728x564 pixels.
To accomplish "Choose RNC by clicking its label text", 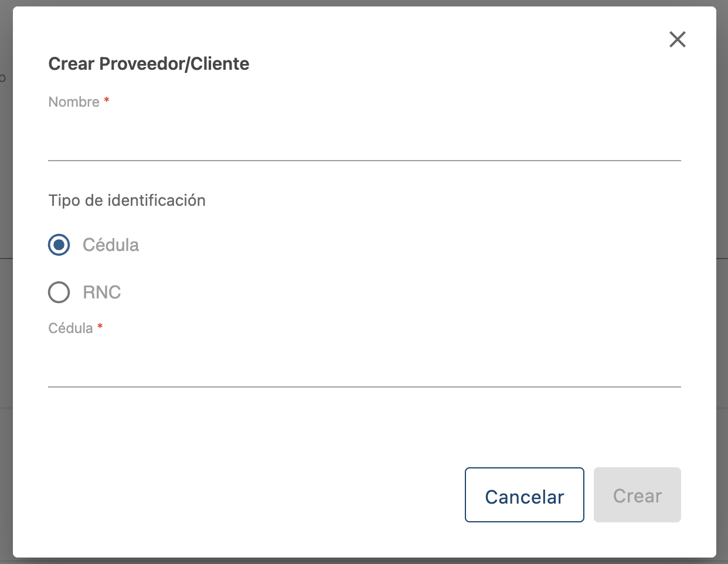I will pyautogui.click(x=102, y=292).
